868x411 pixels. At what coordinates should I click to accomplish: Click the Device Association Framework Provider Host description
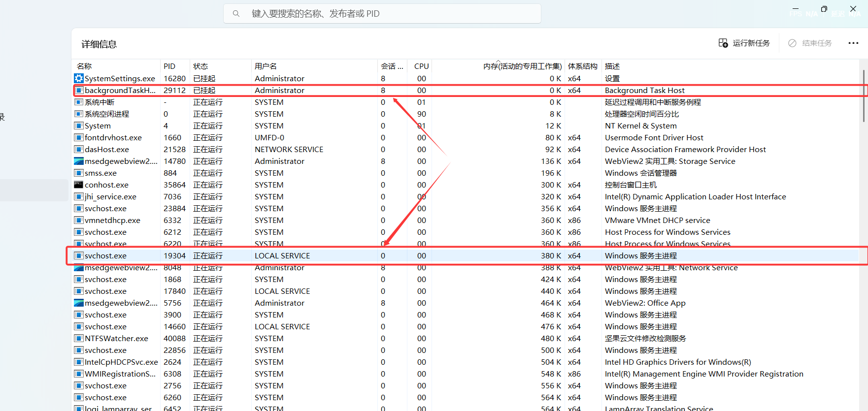(685, 149)
